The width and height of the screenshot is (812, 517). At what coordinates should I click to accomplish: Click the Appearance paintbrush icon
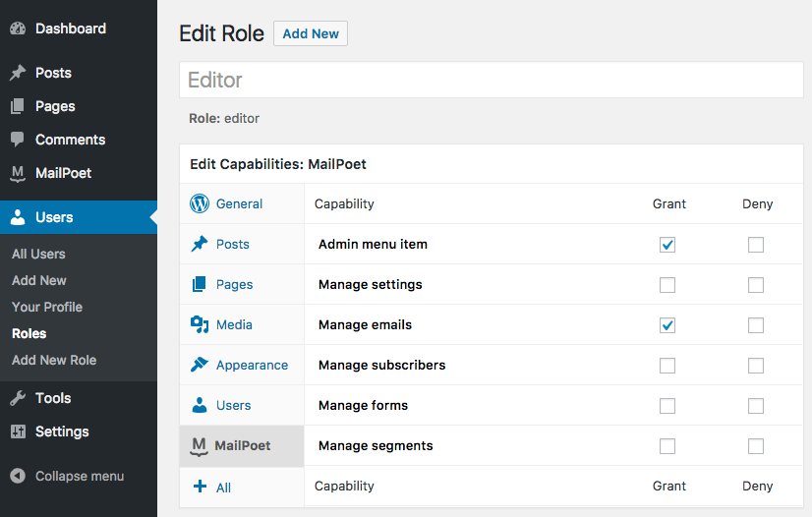coord(200,365)
